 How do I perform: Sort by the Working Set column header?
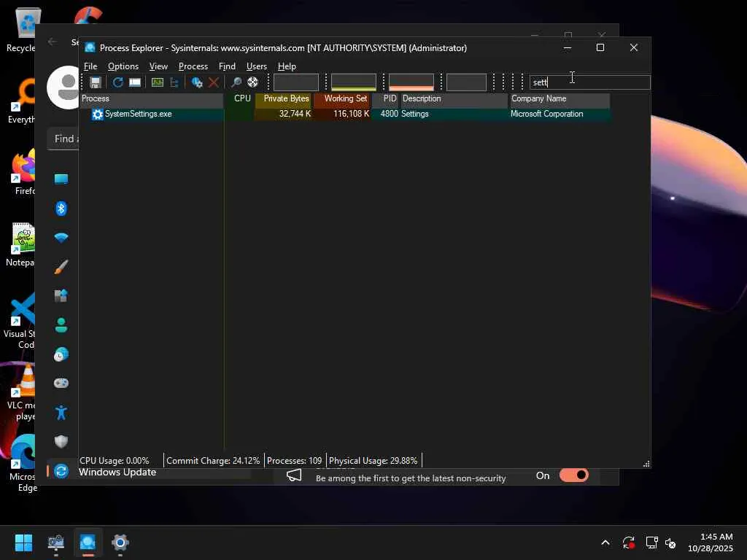click(x=342, y=99)
